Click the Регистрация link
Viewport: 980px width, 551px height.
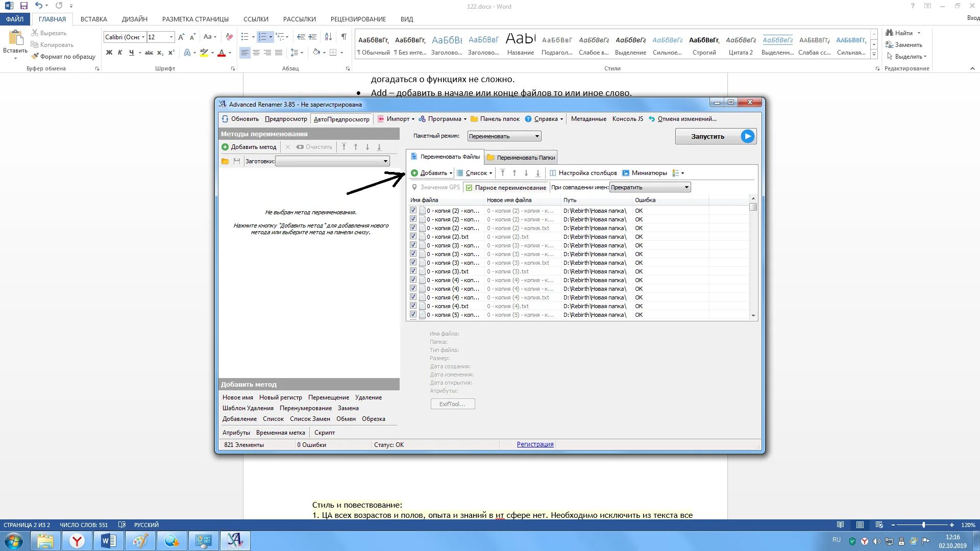pyautogui.click(x=535, y=444)
